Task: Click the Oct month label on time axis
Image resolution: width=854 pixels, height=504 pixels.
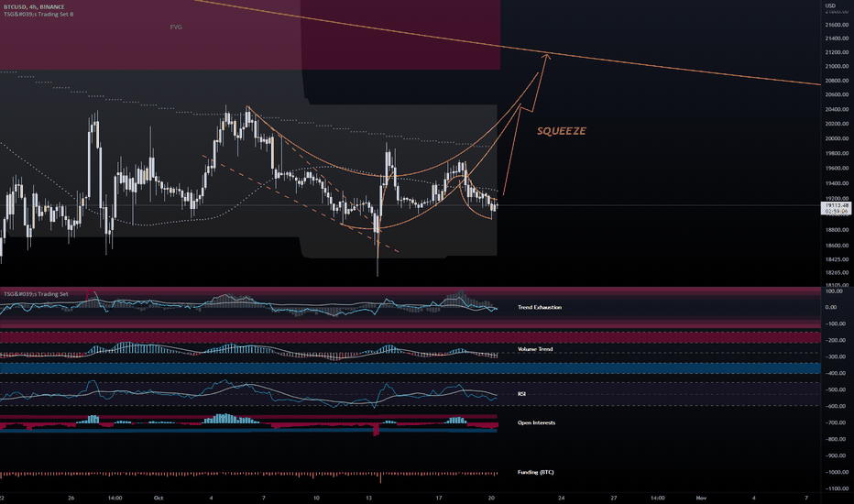Action: pos(159,498)
